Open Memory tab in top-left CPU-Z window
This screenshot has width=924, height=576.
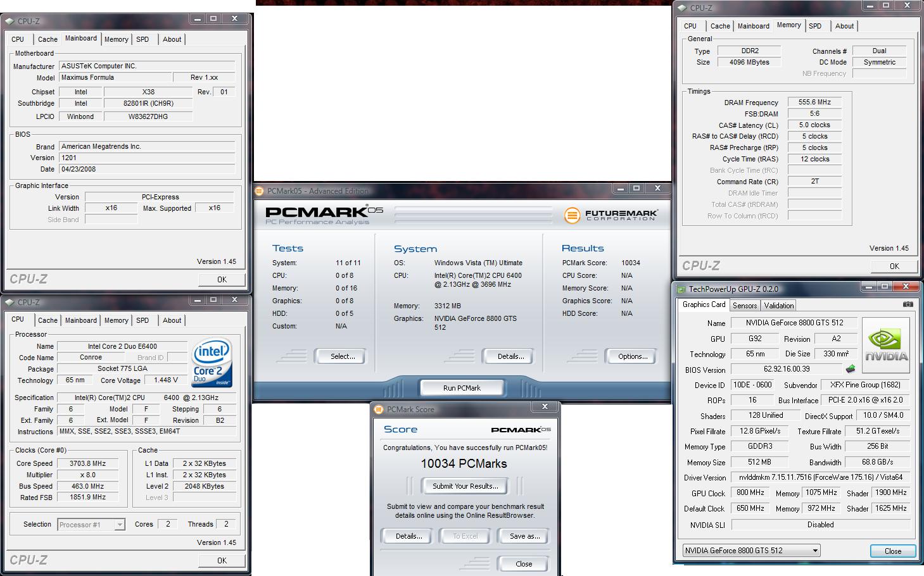point(117,39)
